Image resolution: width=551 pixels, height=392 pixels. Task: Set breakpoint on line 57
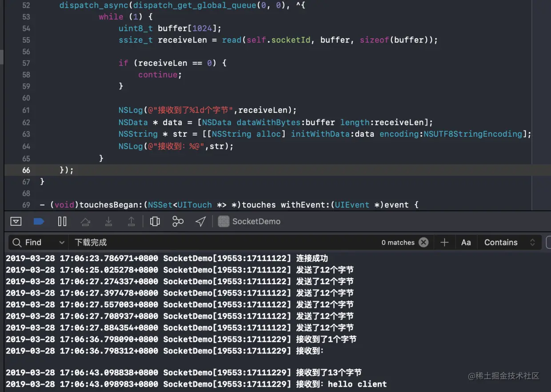coord(26,63)
